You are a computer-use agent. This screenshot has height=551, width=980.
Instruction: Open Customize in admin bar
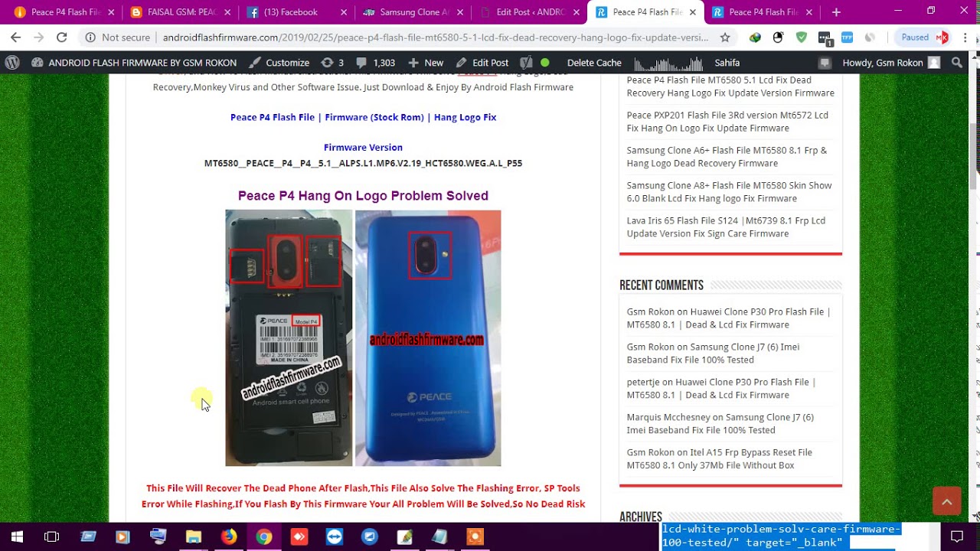click(279, 63)
